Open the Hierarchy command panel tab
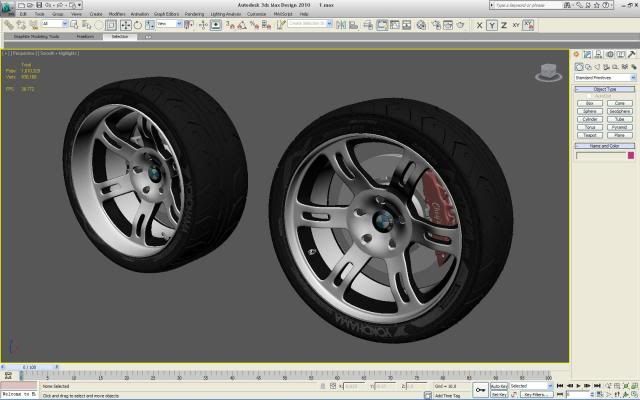Image resolution: width=640 pixels, height=400 pixels. [x=598, y=54]
